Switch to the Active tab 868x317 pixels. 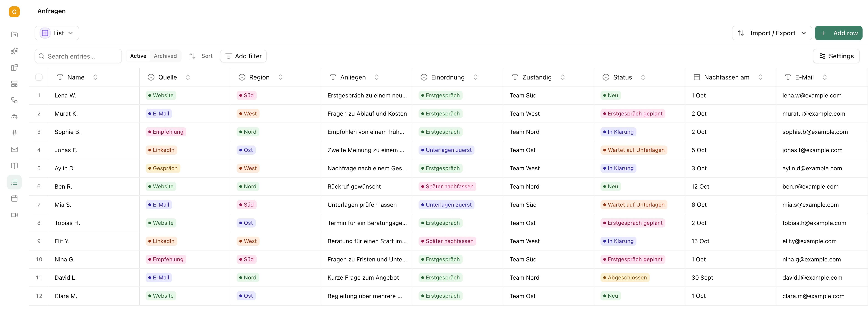click(138, 56)
